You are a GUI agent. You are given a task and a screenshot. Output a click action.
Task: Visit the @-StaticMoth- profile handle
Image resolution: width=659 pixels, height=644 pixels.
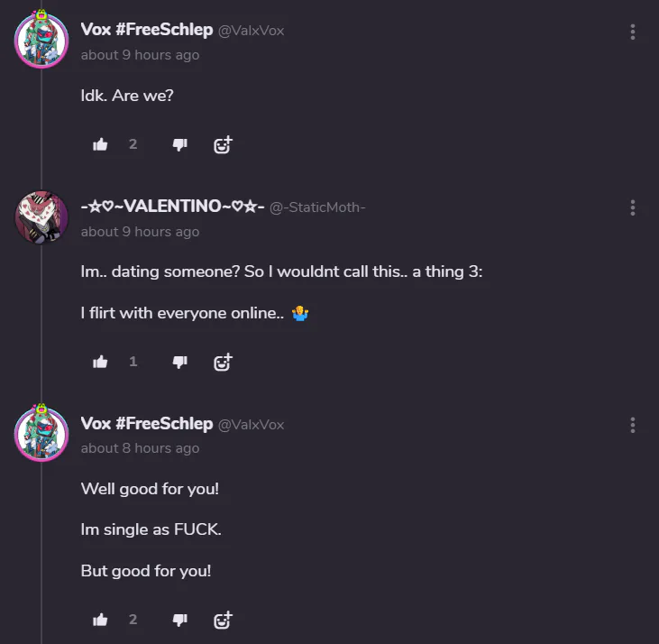coord(317,207)
